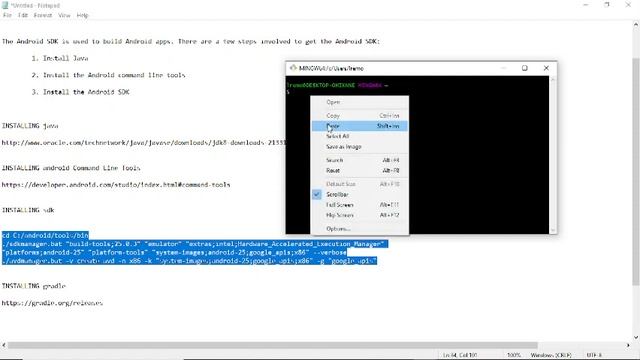Image resolution: width=640 pixels, height=360 pixels.
Task: Click the '3. Install the Android SDK' line
Action: coord(80,92)
